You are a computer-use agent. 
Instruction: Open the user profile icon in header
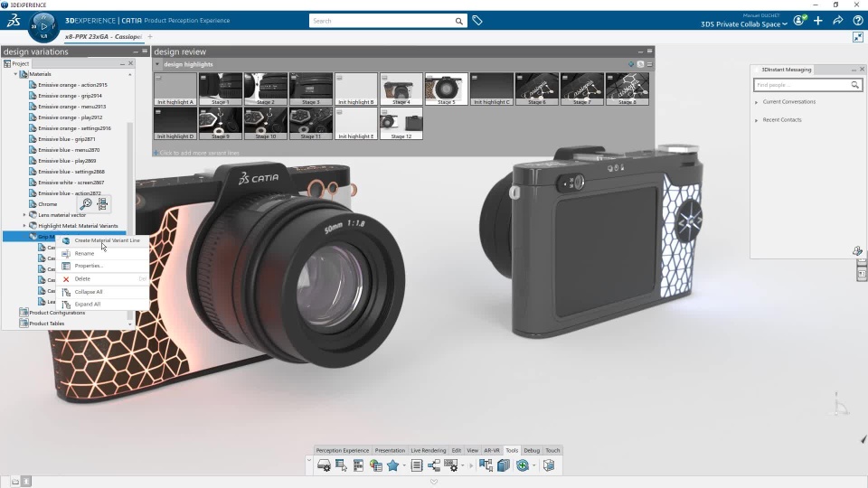coord(798,21)
